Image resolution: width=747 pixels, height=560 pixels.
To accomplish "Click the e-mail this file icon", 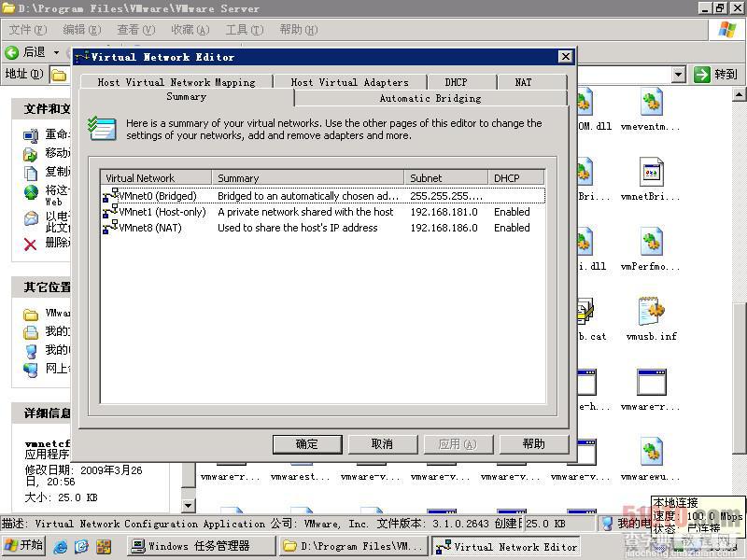I will 31,218.
